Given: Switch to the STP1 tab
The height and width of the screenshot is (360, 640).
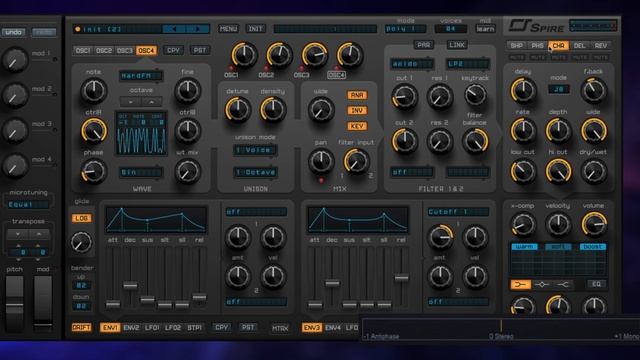Looking at the screenshot, I should 194,328.
